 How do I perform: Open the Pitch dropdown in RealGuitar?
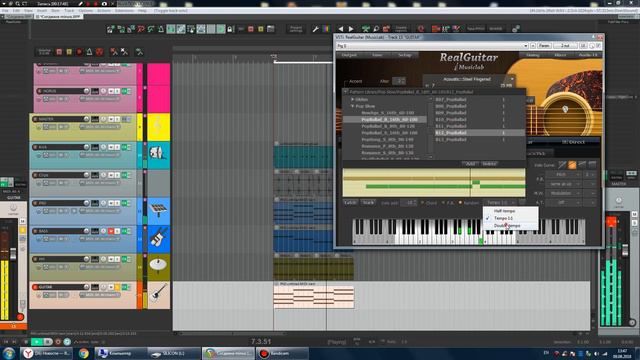pos(563,175)
